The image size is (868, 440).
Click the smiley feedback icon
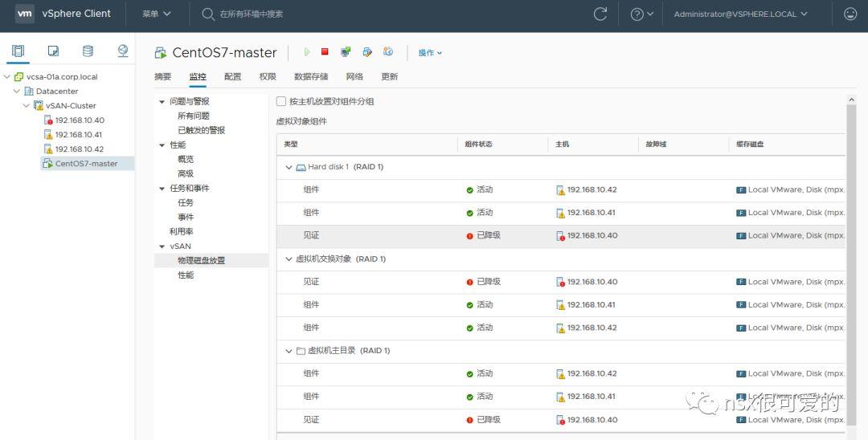[x=850, y=14]
